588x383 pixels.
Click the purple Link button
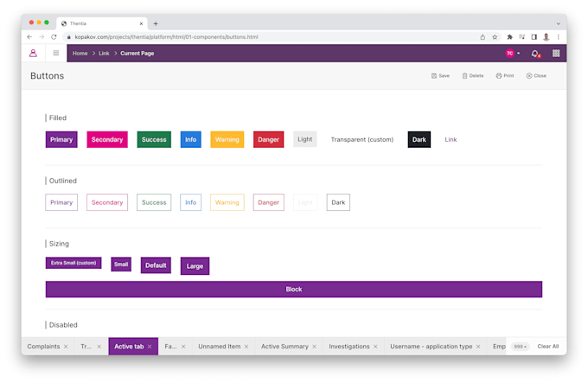point(451,139)
